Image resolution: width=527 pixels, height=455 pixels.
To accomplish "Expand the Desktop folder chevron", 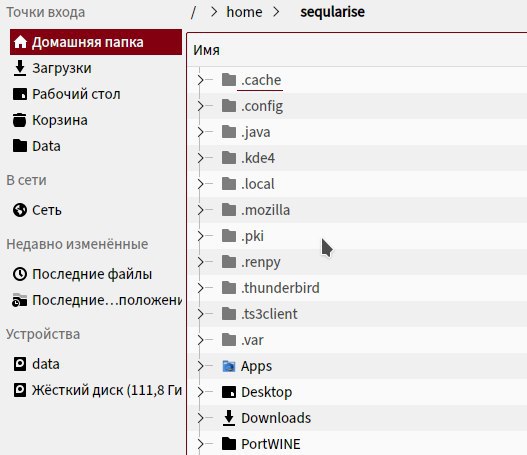I will coord(201,392).
